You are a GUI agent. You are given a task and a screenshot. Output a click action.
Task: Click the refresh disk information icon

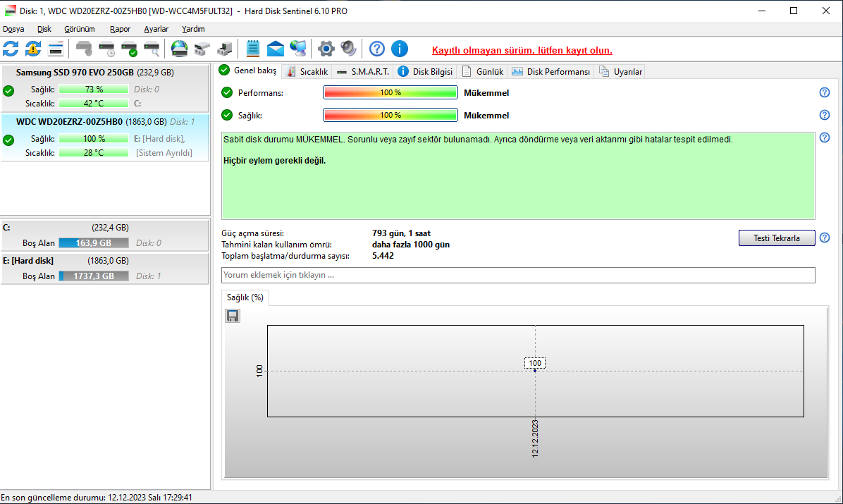[11, 49]
